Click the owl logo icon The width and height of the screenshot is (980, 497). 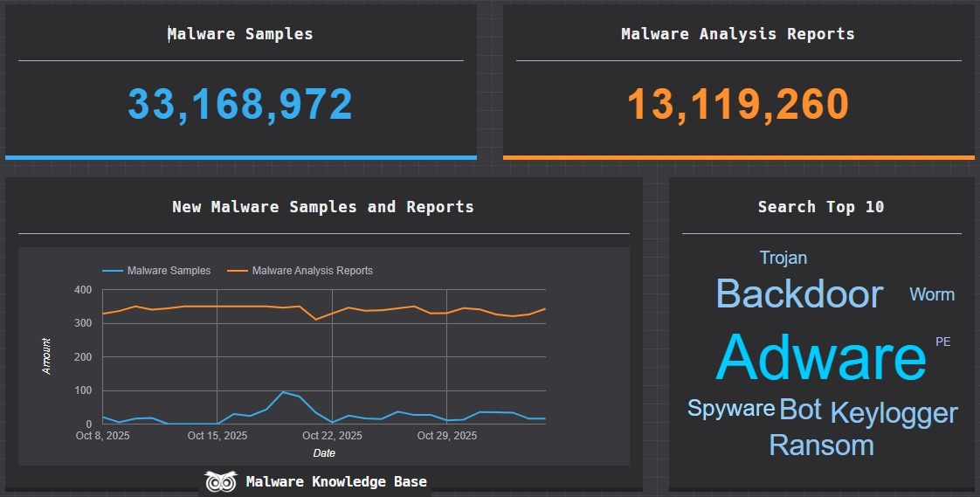220,481
